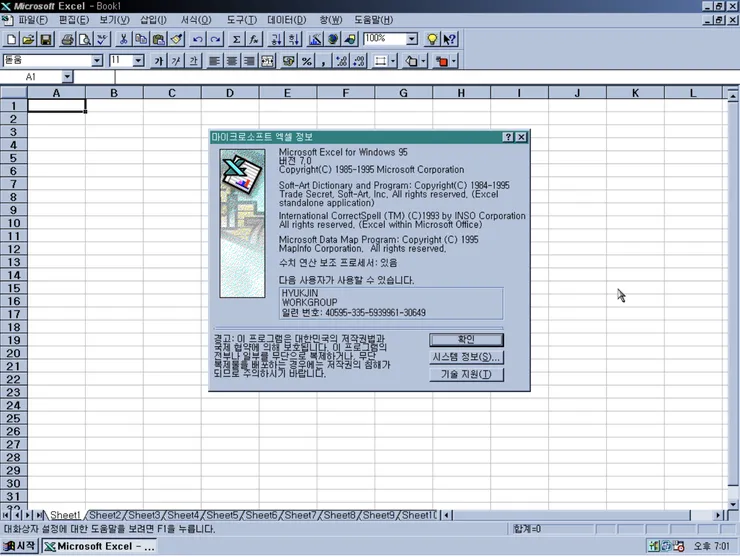Apply the red font color swatch
Image resolution: width=740 pixels, height=557 pixels.
tap(442, 61)
